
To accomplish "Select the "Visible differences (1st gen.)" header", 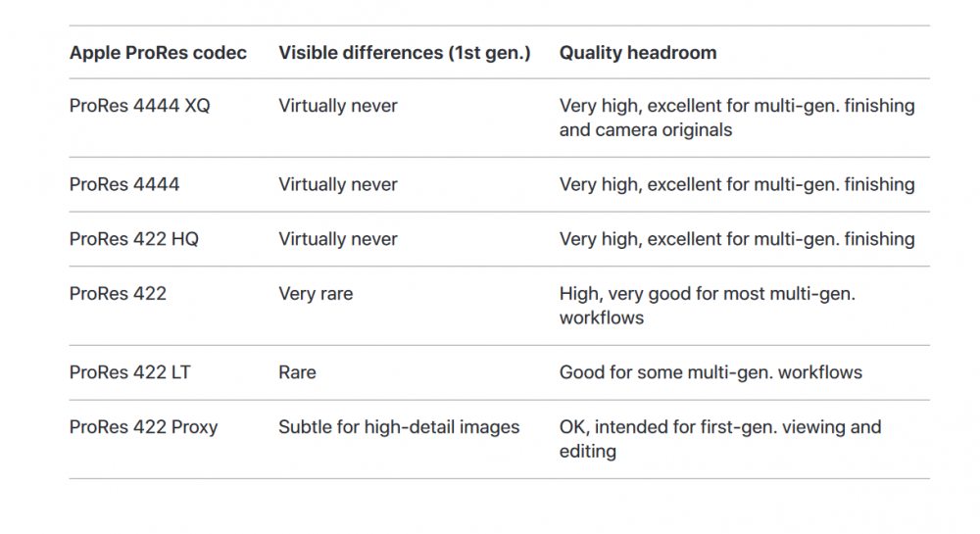I will (404, 53).
